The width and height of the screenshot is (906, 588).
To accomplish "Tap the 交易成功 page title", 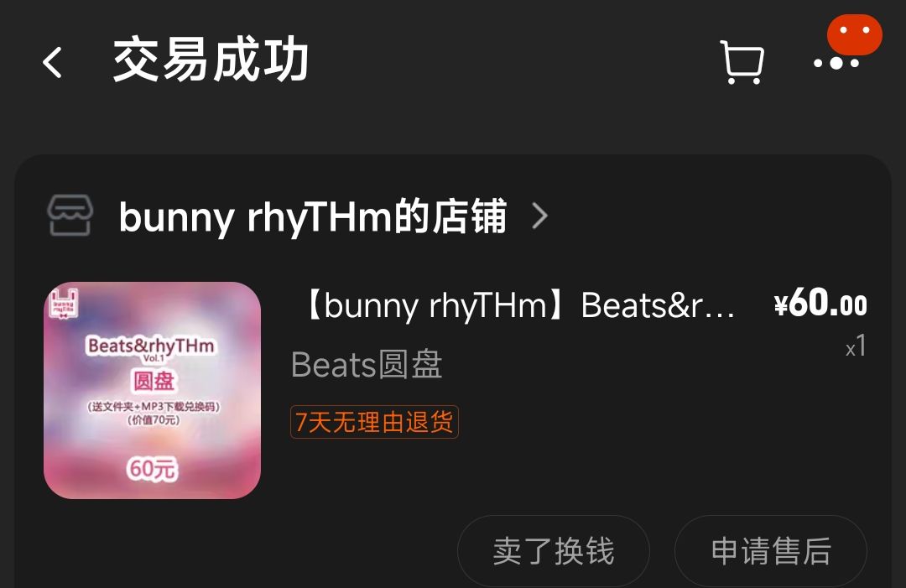I will [x=211, y=60].
